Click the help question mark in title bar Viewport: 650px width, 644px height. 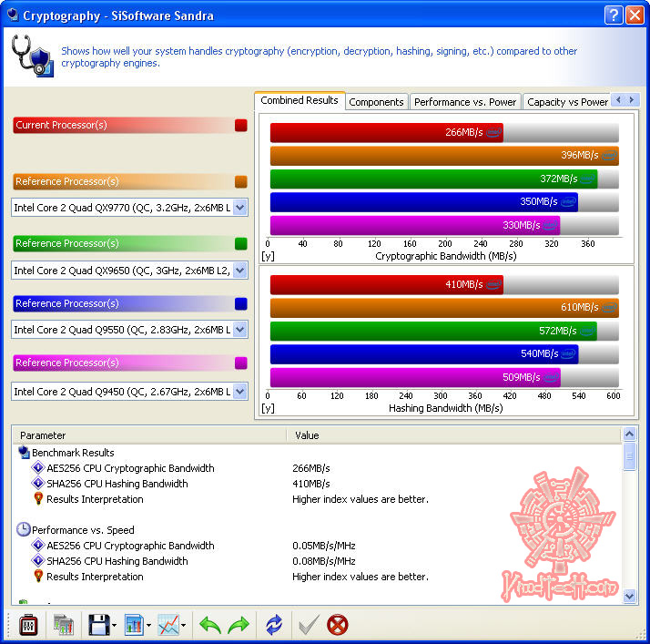click(614, 15)
